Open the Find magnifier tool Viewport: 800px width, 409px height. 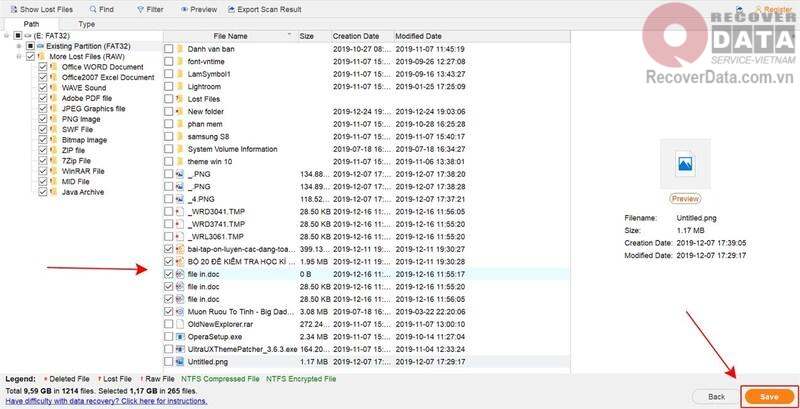coord(93,9)
